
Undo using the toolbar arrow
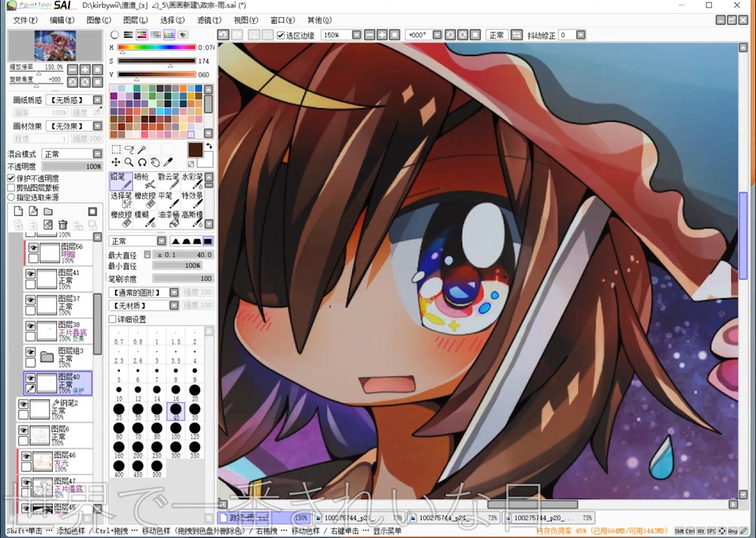pyautogui.click(x=224, y=34)
